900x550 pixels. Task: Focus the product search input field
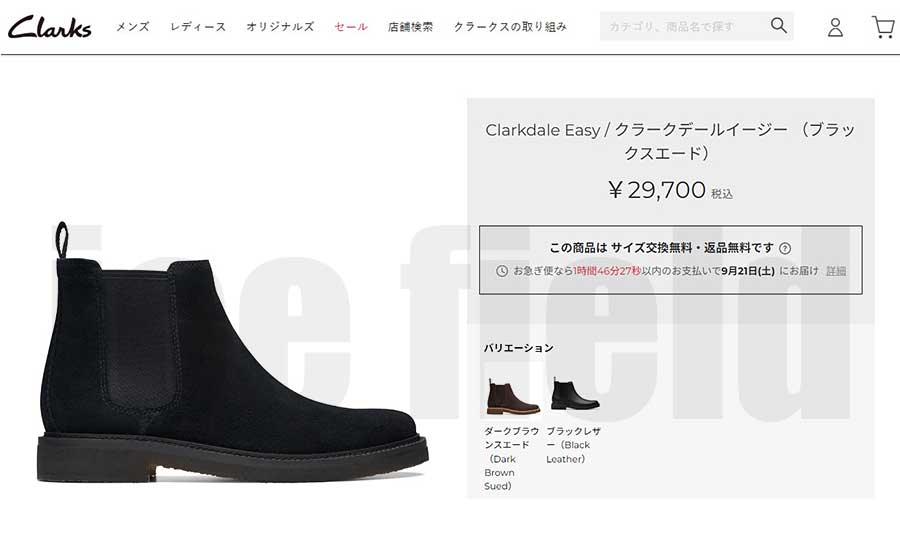pos(685,26)
